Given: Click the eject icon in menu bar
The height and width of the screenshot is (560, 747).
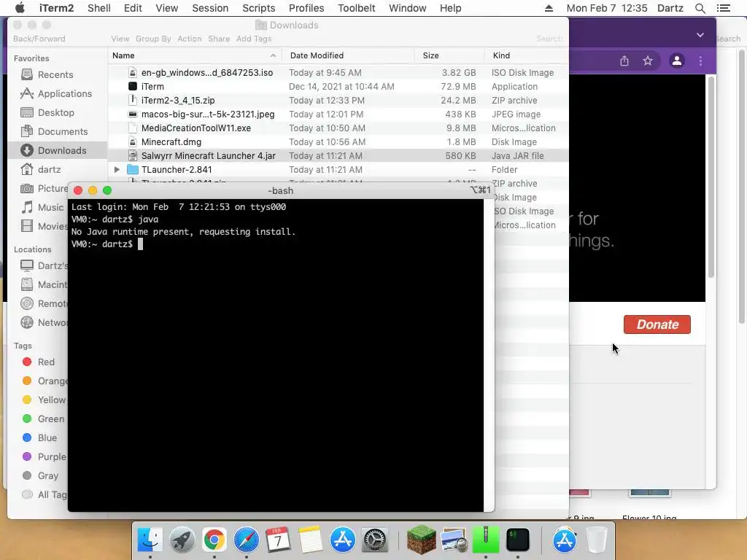Looking at the screenshot, I should pos(549,8).
